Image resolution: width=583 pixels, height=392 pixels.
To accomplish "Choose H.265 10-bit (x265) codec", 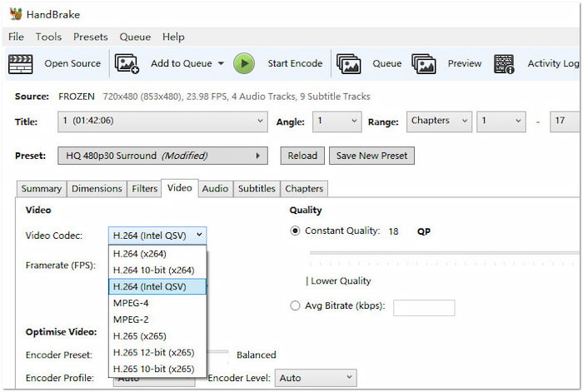I will 157,369.
